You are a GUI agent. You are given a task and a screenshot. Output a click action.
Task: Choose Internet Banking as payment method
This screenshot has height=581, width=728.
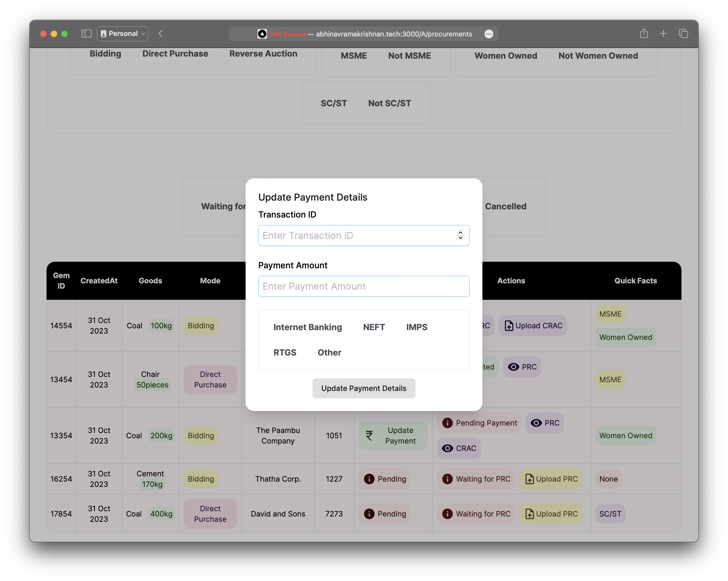point(308,327)
